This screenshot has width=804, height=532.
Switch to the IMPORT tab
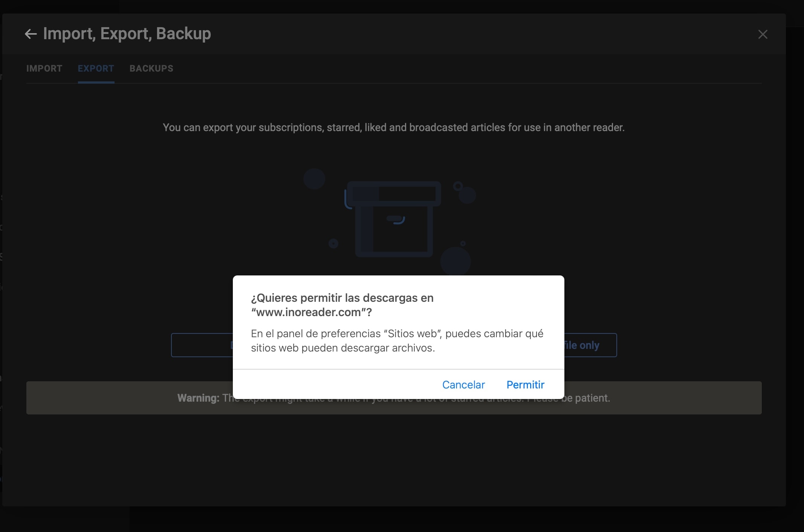tap(44, 69)
